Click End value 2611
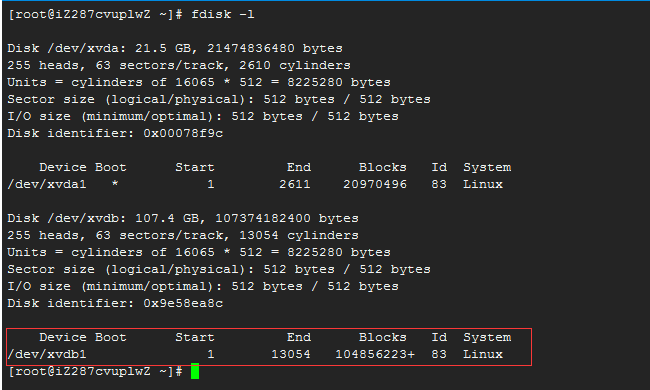The width and height of the screenshot is (650, 390). click(295, 184)
